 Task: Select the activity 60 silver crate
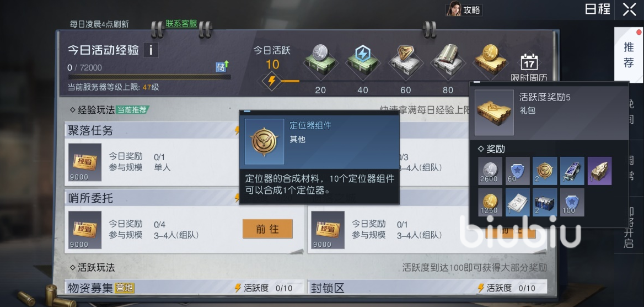tap(405, 62)
